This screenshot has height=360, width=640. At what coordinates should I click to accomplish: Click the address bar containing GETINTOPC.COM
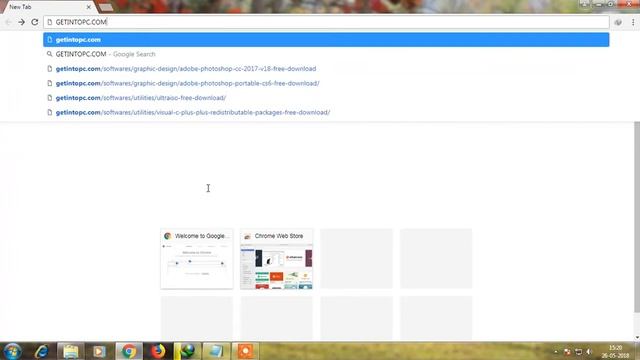click(326, 22)
